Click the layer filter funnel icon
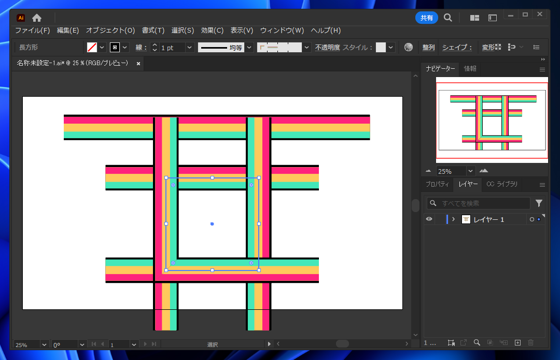 pyautogui.click(x=539, y=203)
